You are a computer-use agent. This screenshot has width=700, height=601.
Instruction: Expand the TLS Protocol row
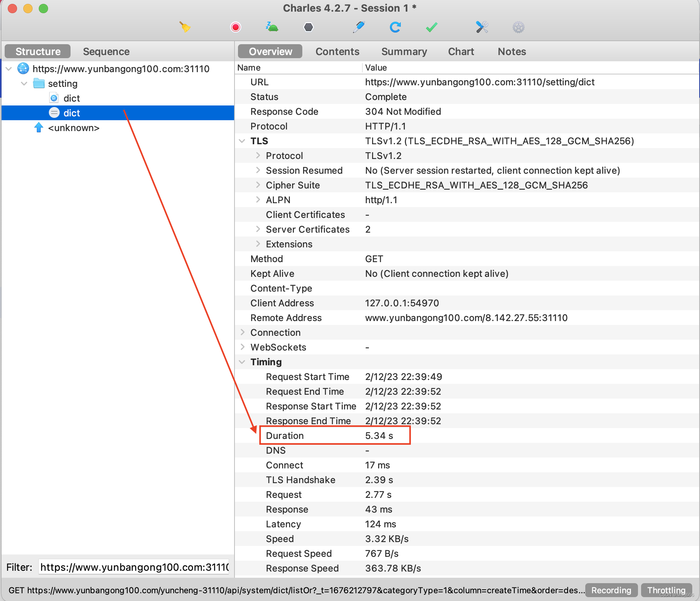coord(258,155)
